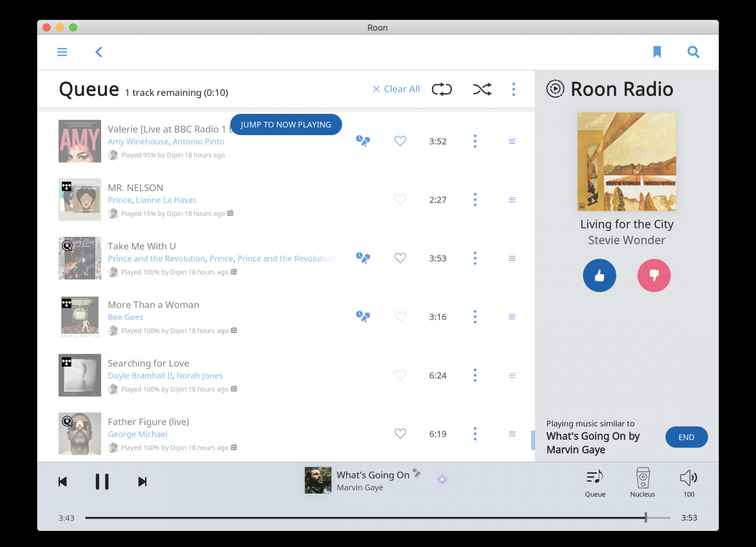
Task: Skip to previous track
Action: click(62, 481)
